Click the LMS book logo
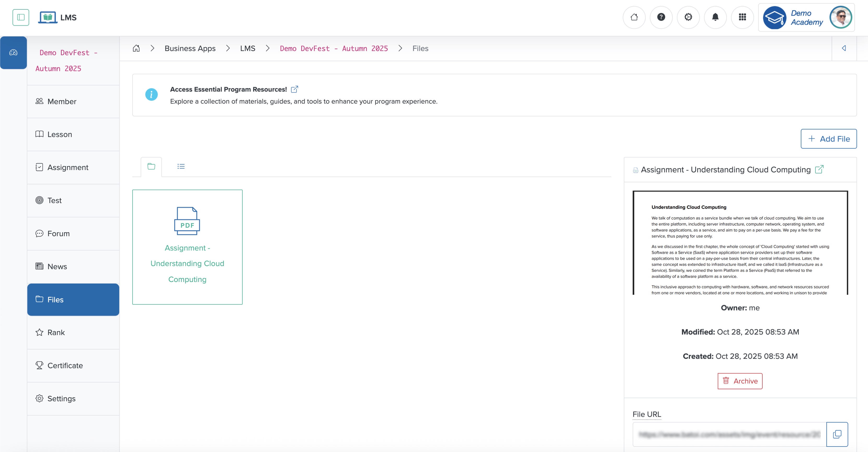Image resolution: width=868 pixels, height=452 pixels. (48, 17)
